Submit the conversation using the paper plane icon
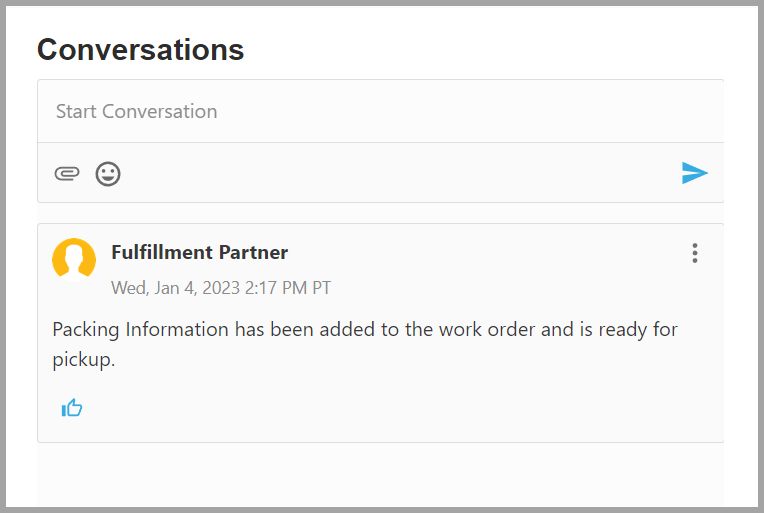The image size is (764, 513). [x=694, y=173]
